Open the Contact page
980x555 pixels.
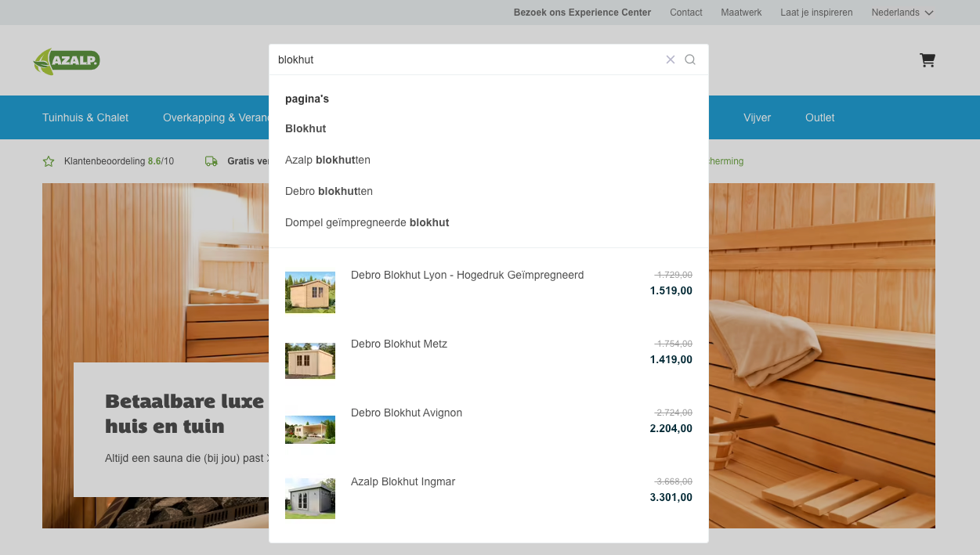(x=685, y=13)
